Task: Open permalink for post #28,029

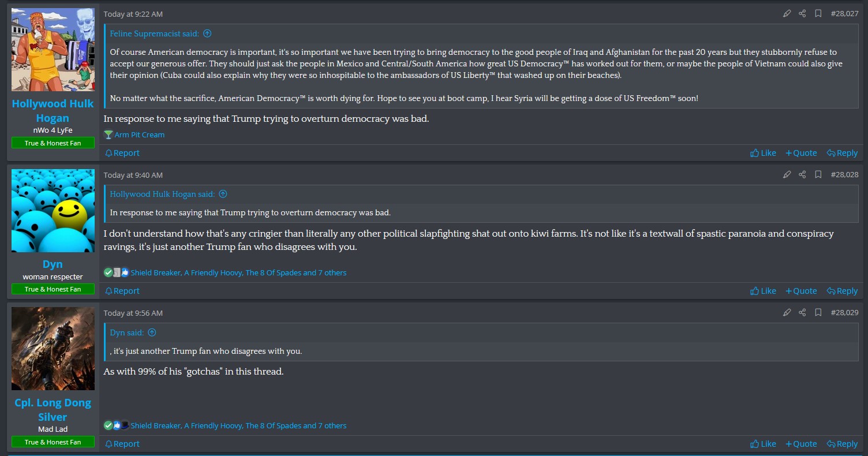Action: [x=844, y=312]
